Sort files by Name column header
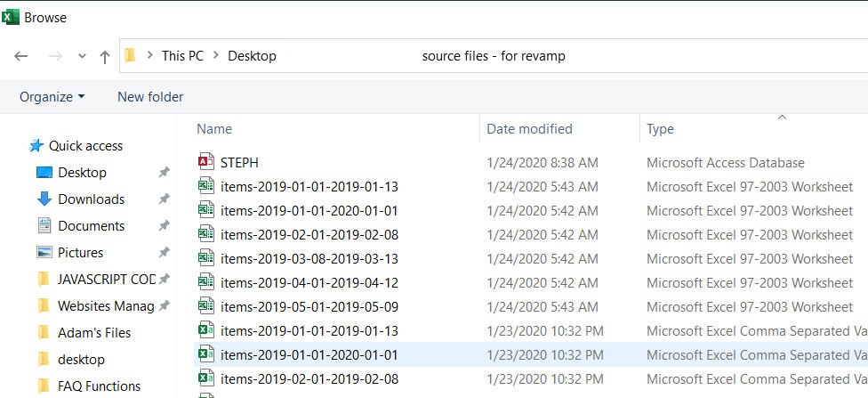 [x=214, y=129]
